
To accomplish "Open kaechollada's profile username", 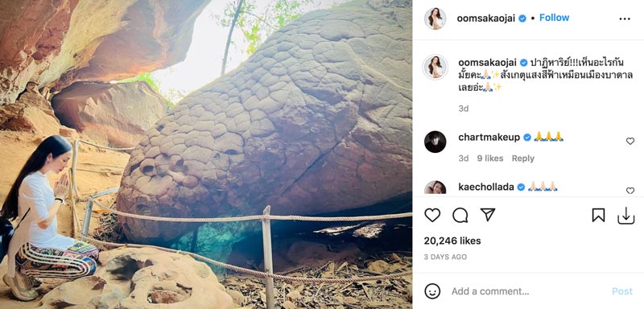I will point(486,187).
